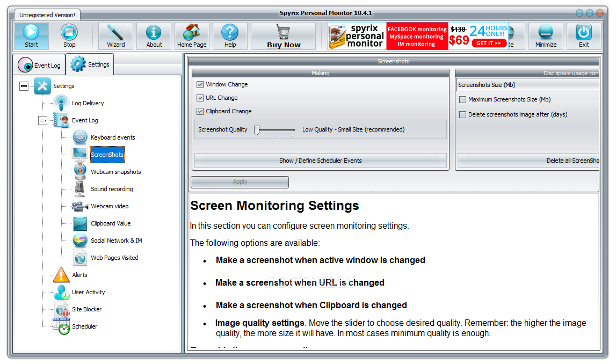
Task: Click the Unregistered Version! tab
Action: point(47,15)
